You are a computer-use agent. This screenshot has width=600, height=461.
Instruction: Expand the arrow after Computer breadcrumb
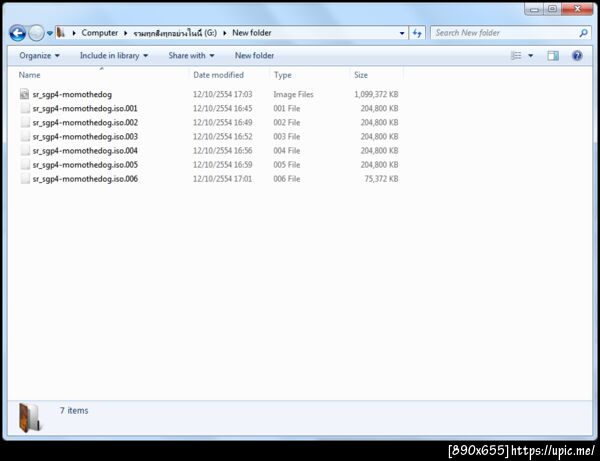pyautogui.click(x=126, y=33)
